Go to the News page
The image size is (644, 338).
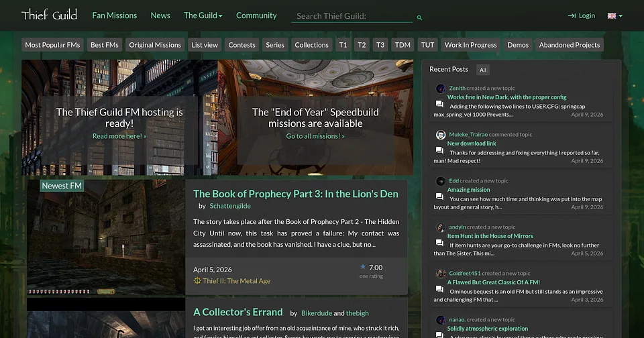pos(160,15)
